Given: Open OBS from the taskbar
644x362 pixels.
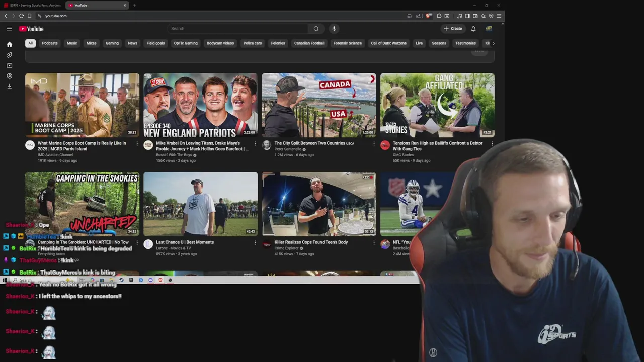Looking at the screenshot, I should [x=170, y=280].
